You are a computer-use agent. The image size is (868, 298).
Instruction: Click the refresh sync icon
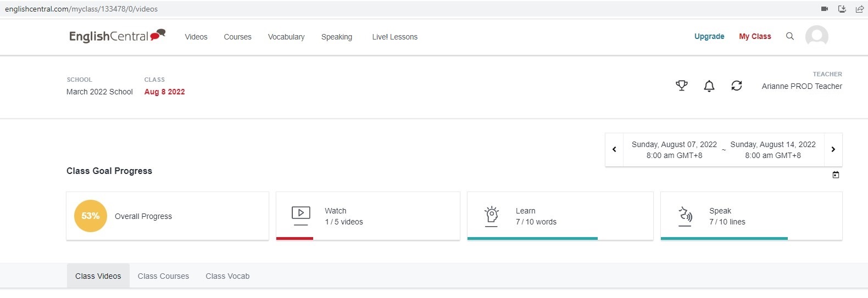pos(737,86)
